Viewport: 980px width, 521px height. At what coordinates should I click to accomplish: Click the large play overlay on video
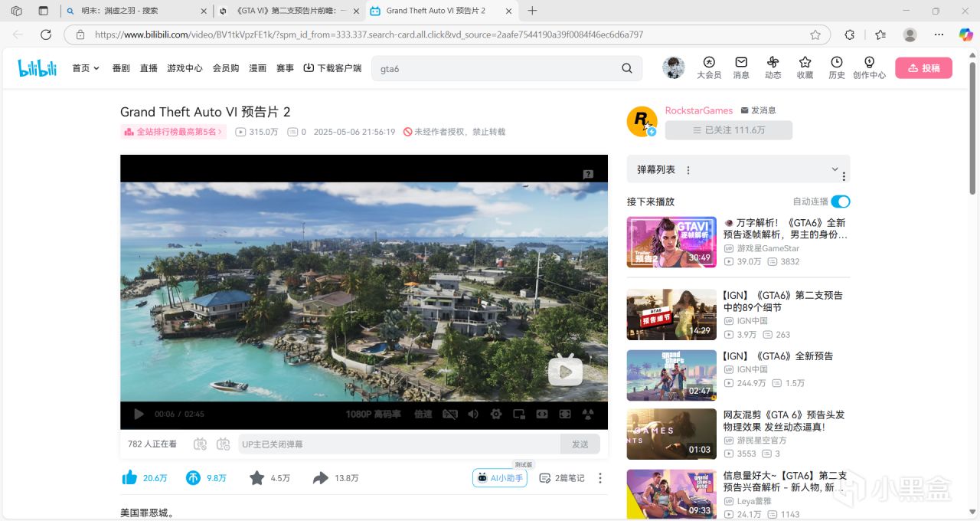click(x=566, y=371)
